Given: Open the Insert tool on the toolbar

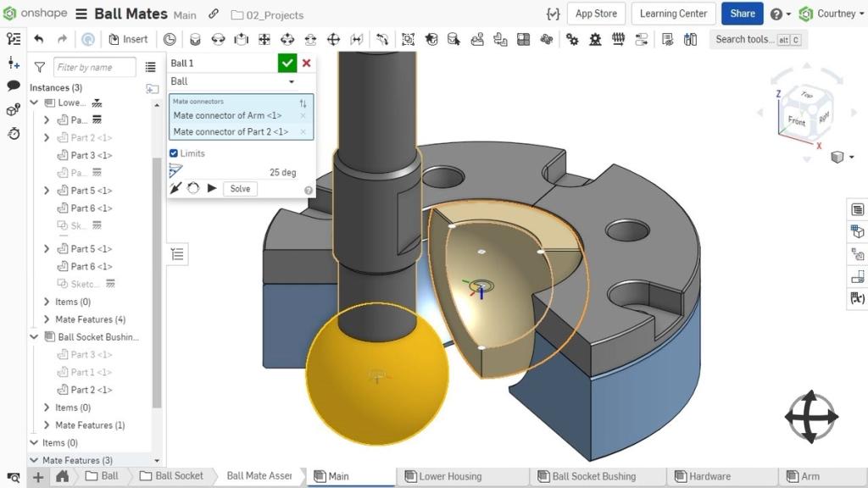Looking at the screenshot, I should tap(129, 39).
